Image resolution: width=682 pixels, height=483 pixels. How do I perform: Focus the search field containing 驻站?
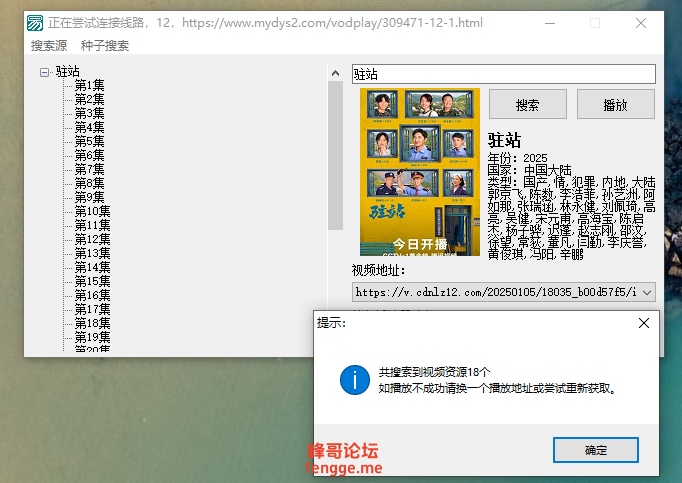point(504,74)
